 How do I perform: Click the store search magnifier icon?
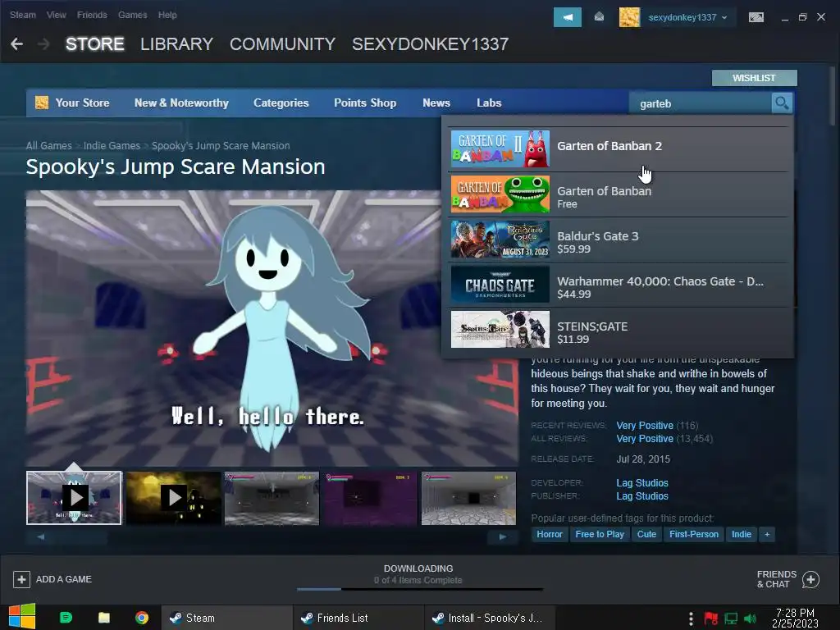pyautogui.click(x=782, y=103)
